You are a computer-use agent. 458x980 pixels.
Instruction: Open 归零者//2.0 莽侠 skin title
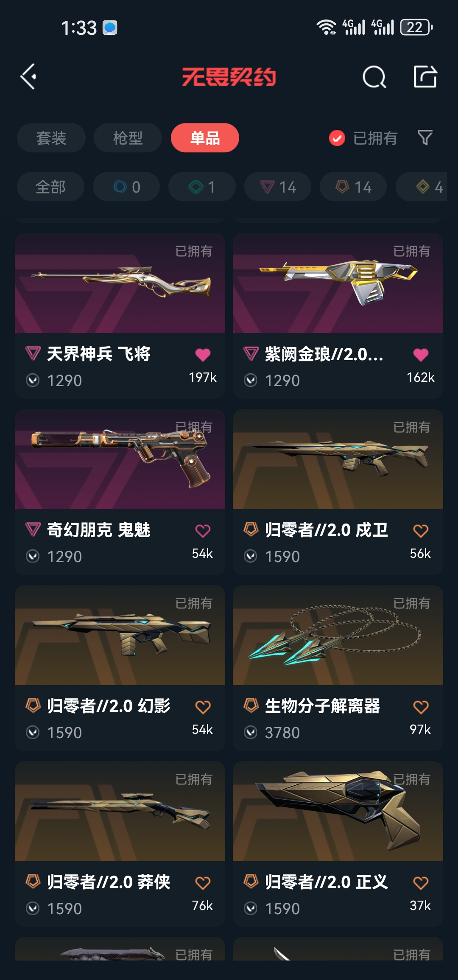pyautogui.click(x=109, y=882)
